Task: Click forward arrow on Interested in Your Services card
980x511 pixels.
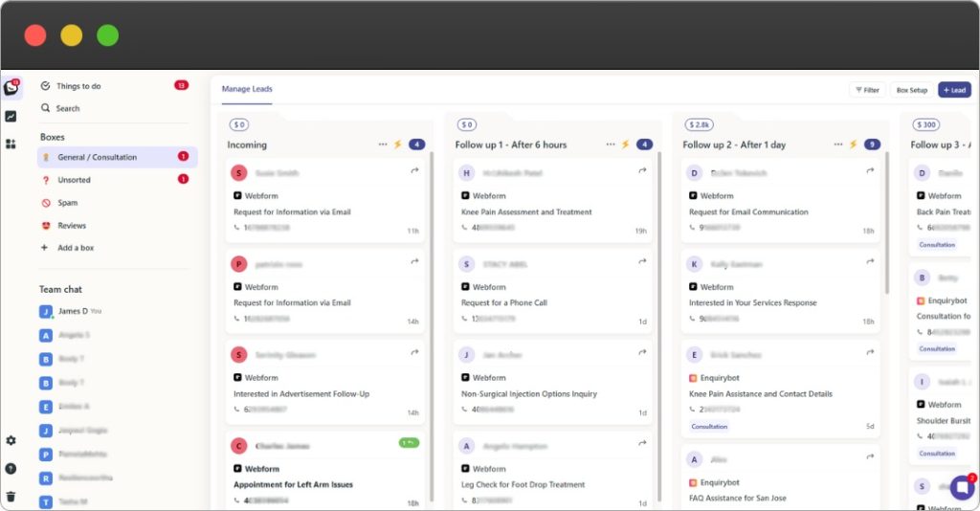Action: [870, 261]
